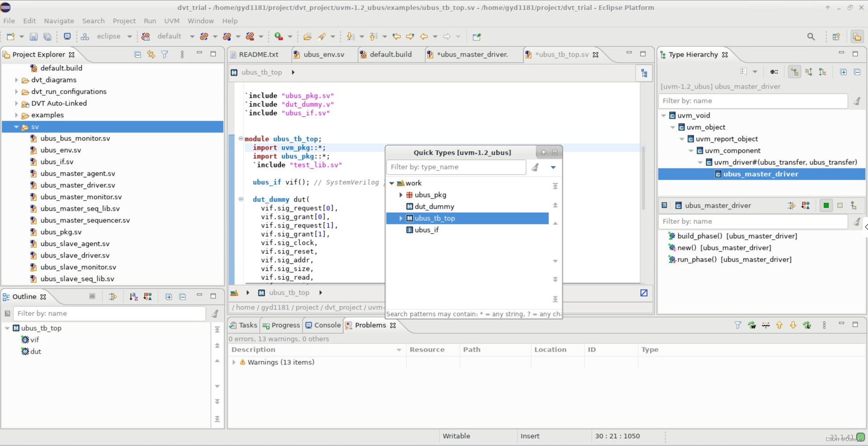Click the Back navigation arrow in toolbar
The image size is (868, 446).
pos(424,37)
